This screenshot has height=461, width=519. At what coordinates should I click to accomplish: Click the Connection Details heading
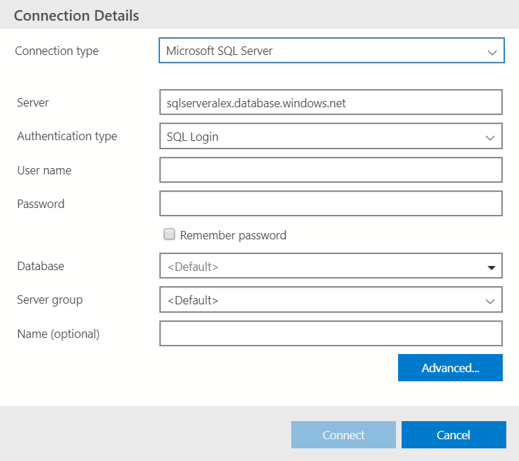click(x=76, y=16)
